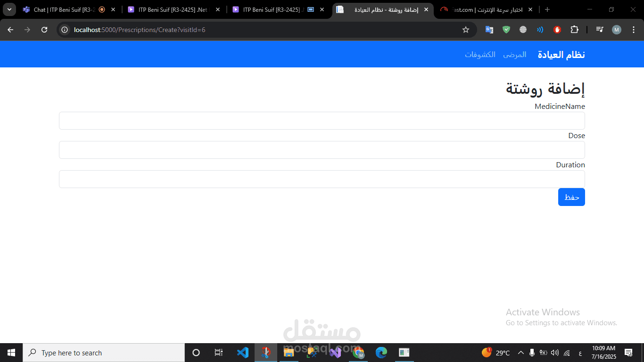
Task: Open the Snipping tool taskbar icon
Action: click(266, 353)
